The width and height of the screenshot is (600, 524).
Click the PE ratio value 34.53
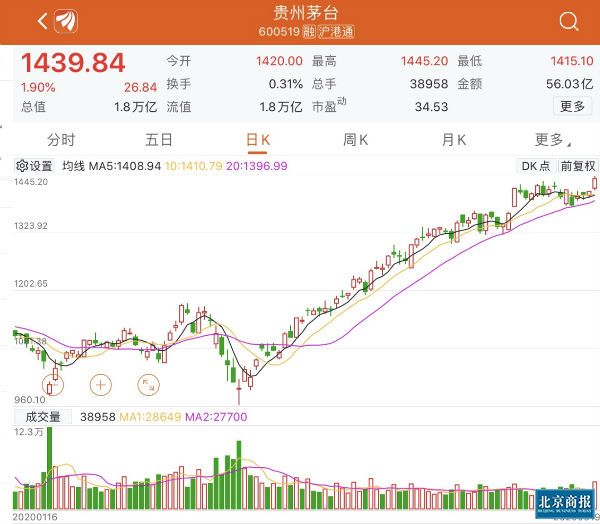431,107
